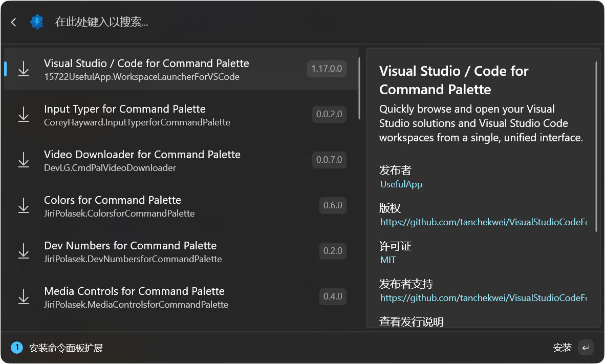
Task: Click the Enter key icon next to 安装
Action: click(586, 348)
